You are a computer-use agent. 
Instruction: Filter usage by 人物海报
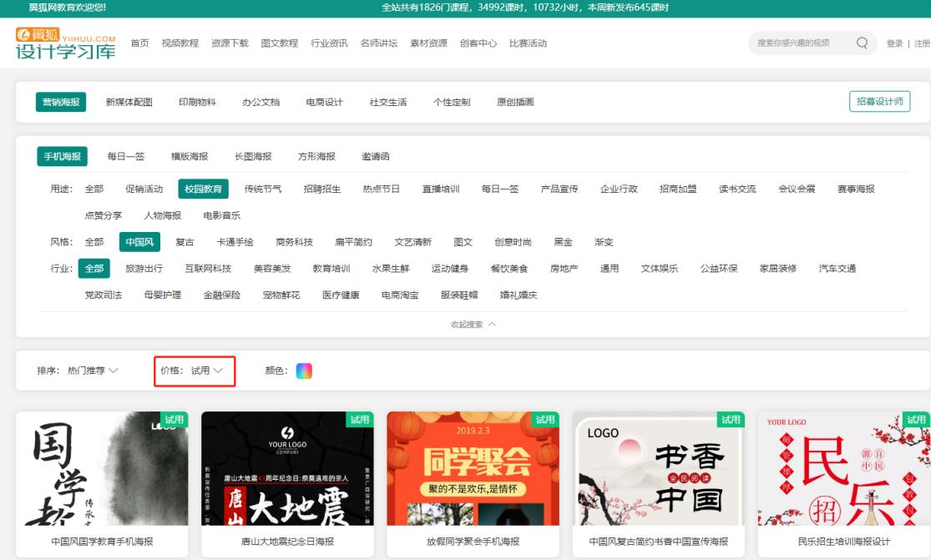163,215
